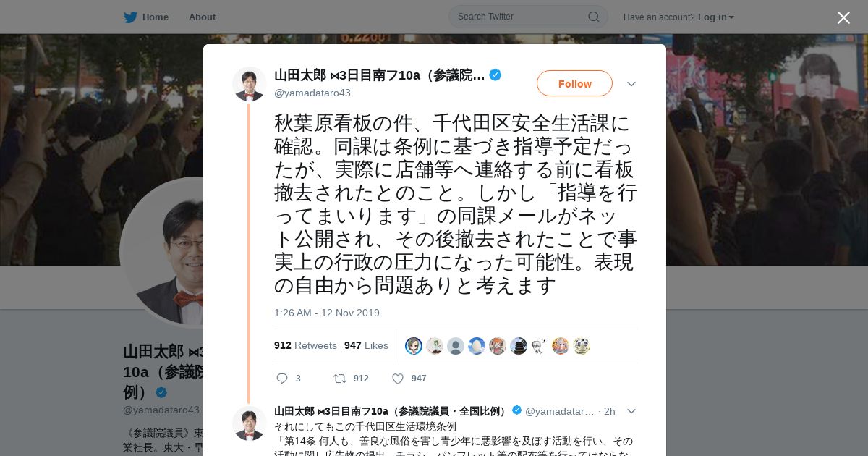Open the About menu item
Viewport: 868px width, 456px height.
click(x=202, y=17)
